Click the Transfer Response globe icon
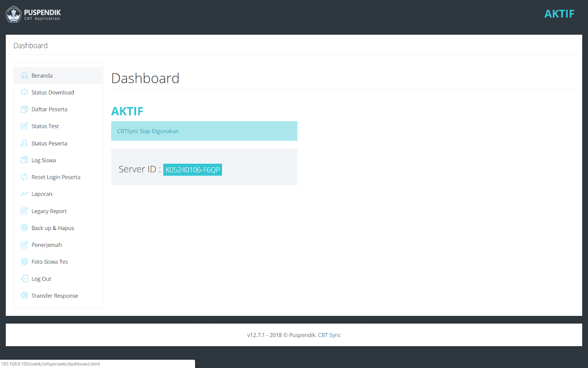The height and width of the screenshot is (368, 588). pos(24,296)
